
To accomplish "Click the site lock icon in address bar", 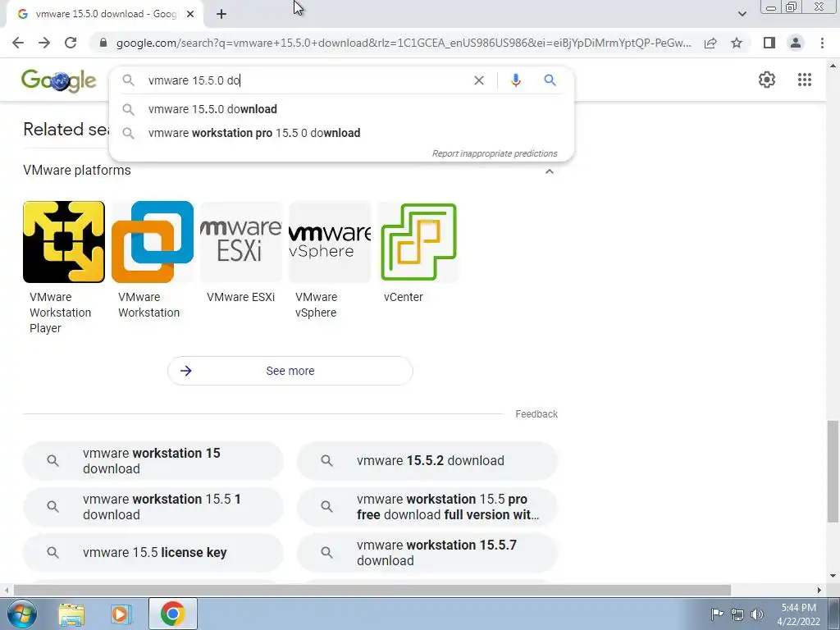I will pyautogui.click(x=103, y=43).
